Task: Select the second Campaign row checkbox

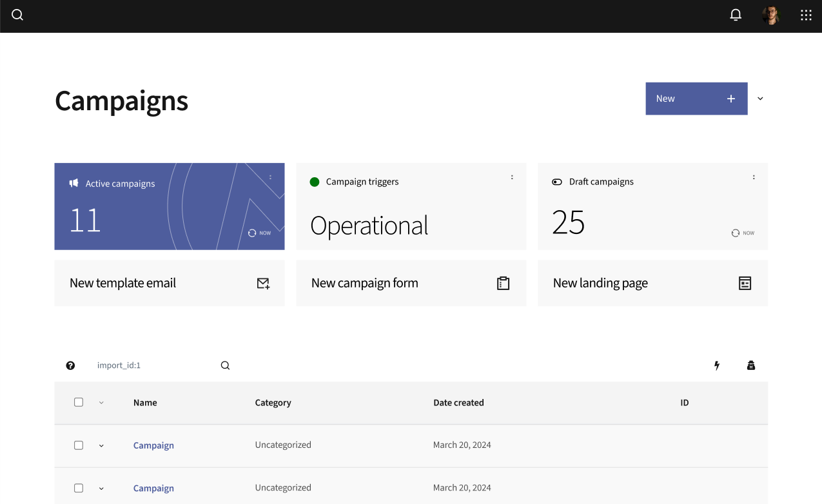Action: [x=79, y=488]
